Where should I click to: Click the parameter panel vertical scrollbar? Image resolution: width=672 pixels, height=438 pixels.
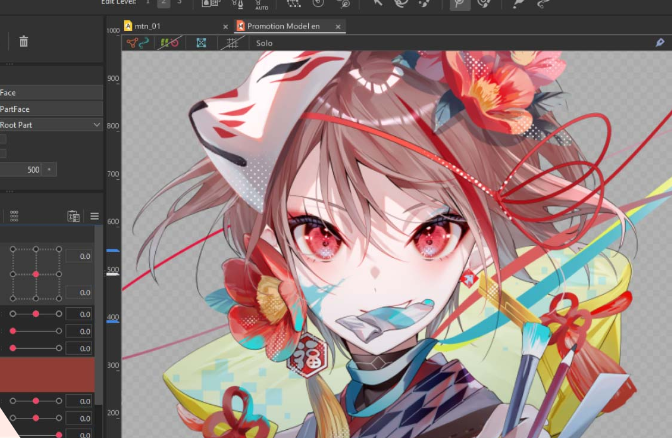click(99, 315)
